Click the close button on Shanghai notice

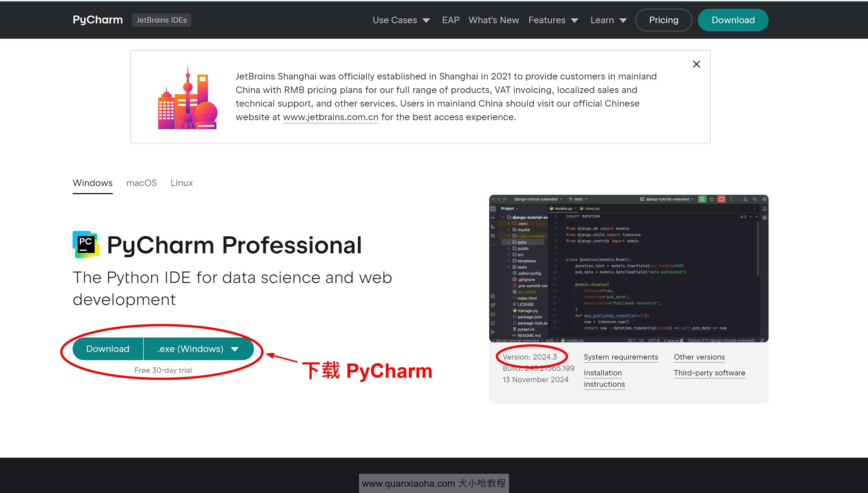(696, 64)
